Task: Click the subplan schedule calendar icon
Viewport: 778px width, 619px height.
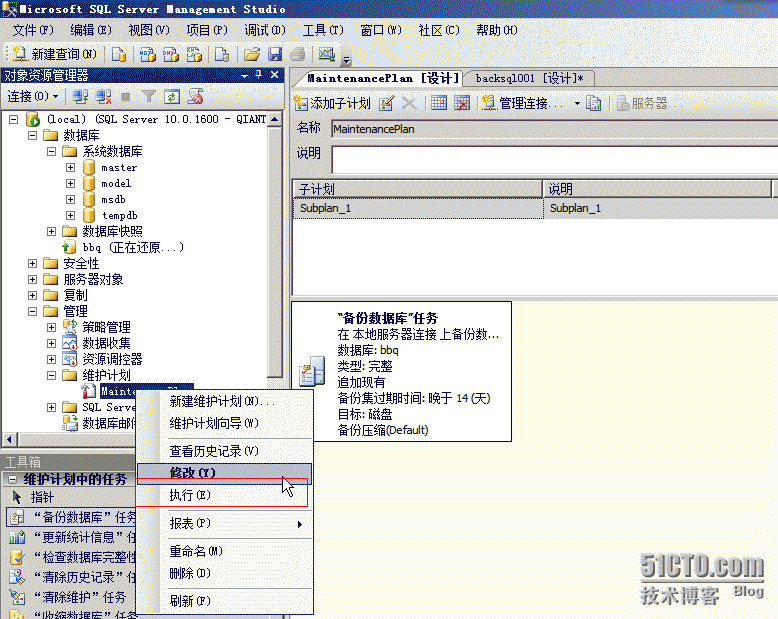Action: click(x=439, y=103)
